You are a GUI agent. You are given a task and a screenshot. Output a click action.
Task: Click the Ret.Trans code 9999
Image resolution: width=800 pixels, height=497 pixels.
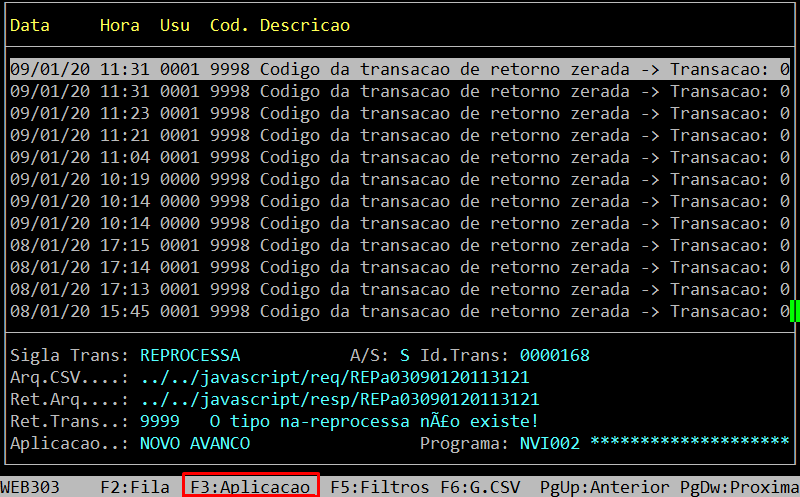click(x=160, y=421)
